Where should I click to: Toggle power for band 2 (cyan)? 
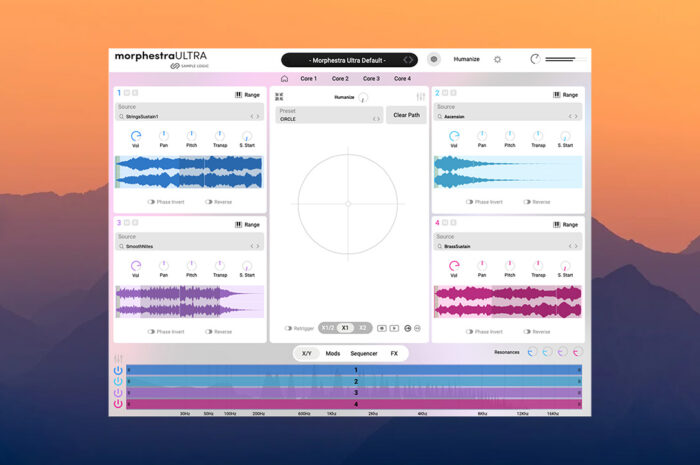118,381
